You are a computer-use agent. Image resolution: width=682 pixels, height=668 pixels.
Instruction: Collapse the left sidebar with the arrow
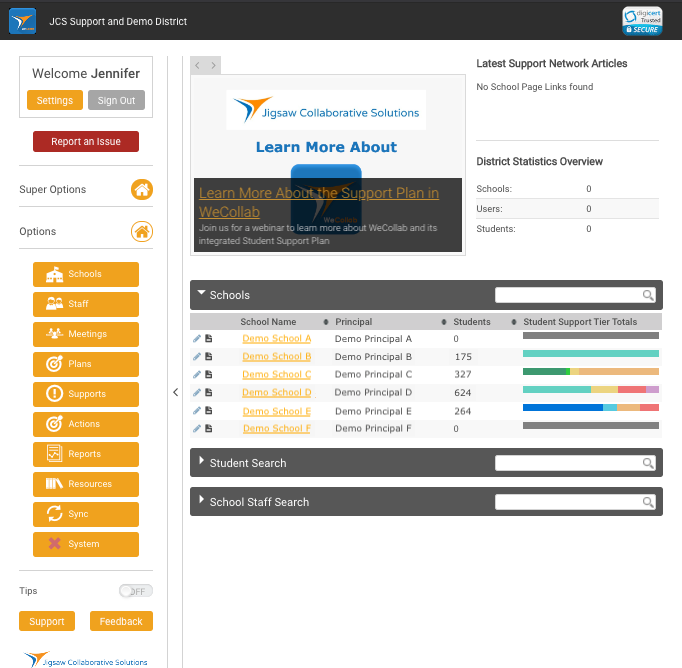pyautogui.click(x=176, y=393)
